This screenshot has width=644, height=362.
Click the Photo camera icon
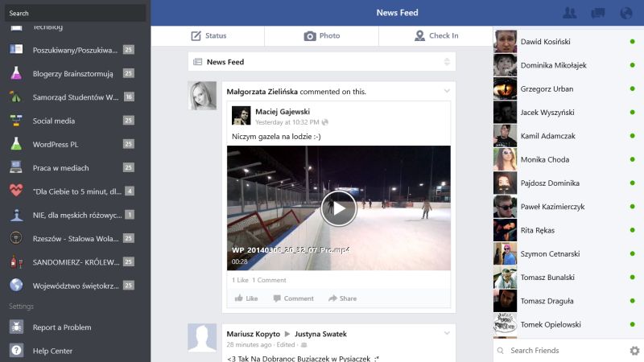pos(310,36)
